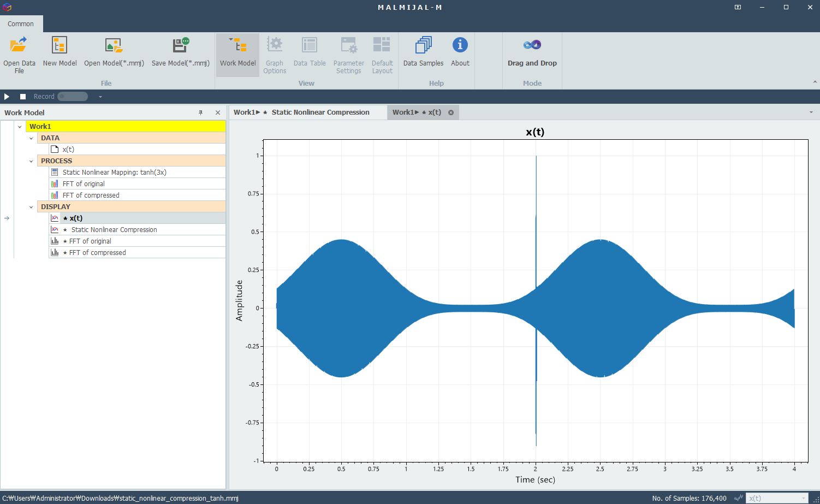
Task: Click FFT of compressed process icon
Action: tap(55, 195)
